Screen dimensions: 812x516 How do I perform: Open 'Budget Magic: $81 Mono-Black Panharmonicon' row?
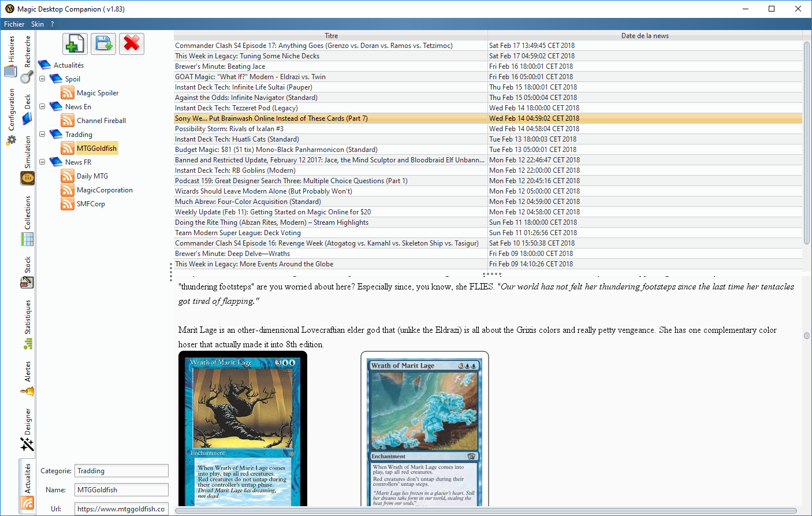tap(488, 150)
